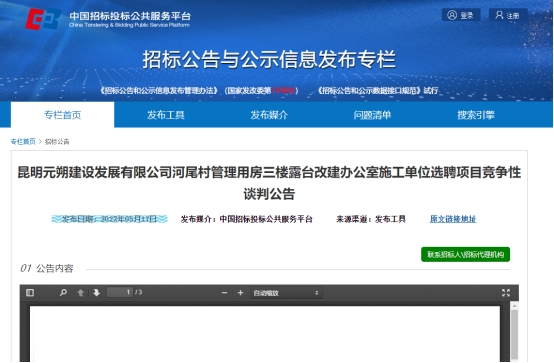Viewport: 554px width, 363px height.
Task: Open the 发布媒介 tab
Action: tap(269, 115)
